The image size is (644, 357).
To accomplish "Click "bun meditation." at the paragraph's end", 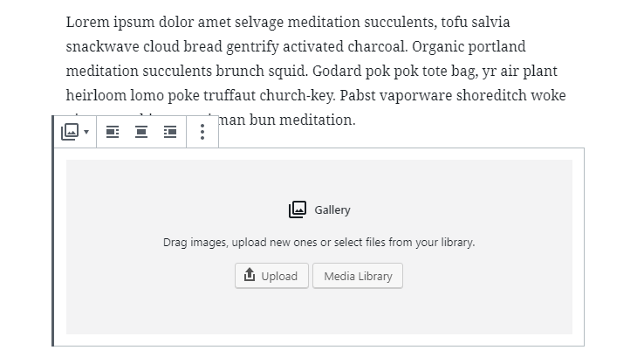I will click(x=303, y=120).
